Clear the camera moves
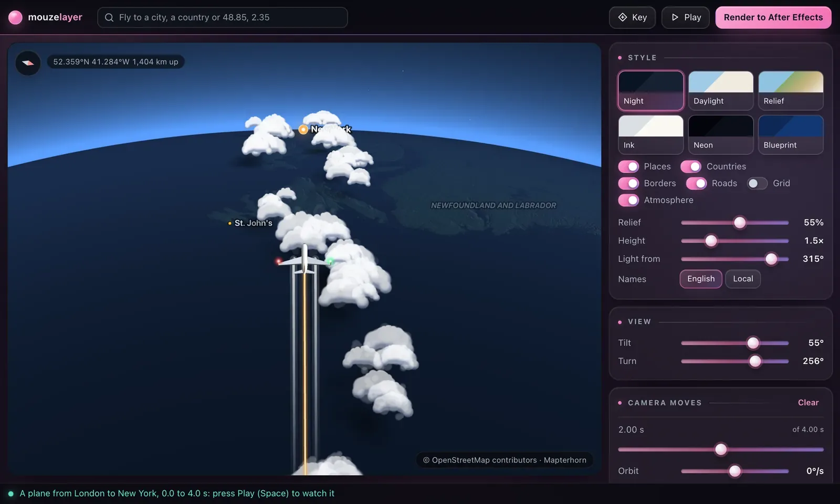 [x=808, y=403]
